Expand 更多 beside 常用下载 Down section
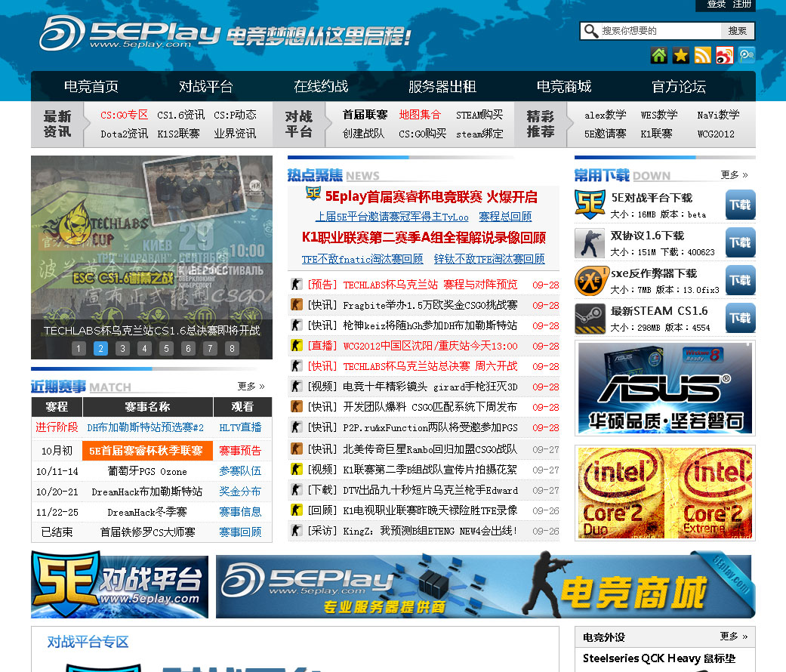The width and height of the screenshot is (786, 672). coord(734,174)
